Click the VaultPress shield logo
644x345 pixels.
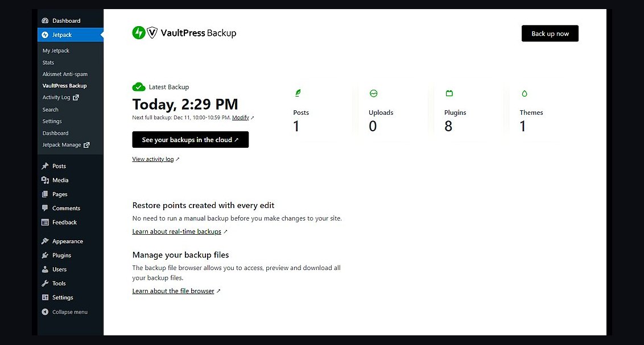pyautogui.click(x=152, y=33)
